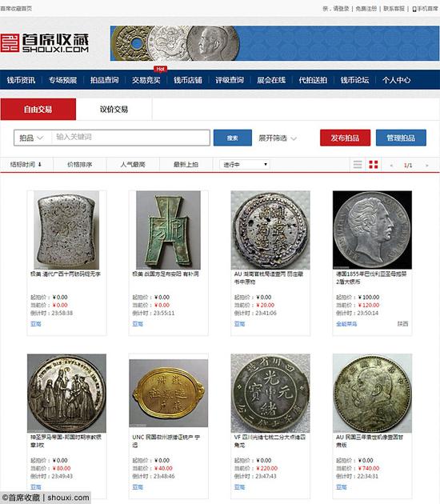Click the 首席收藏 shouxi.com logo
Viewport: 440px width, 504px height.
tap(44, 43)
